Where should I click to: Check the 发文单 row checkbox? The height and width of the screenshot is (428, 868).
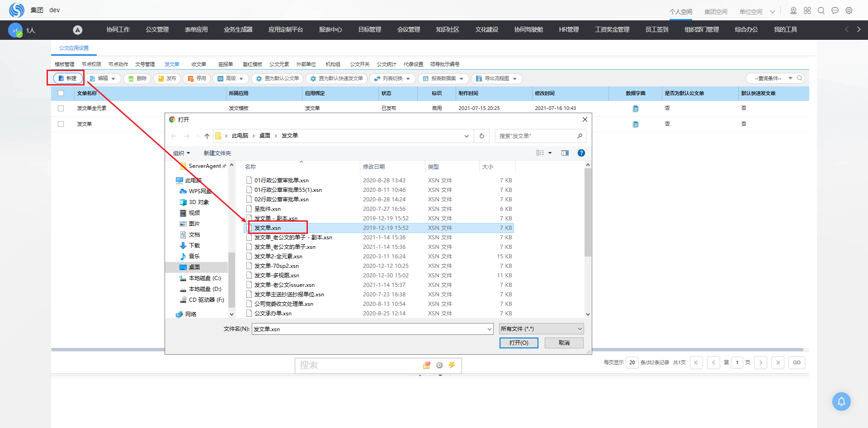pos(61,124)
